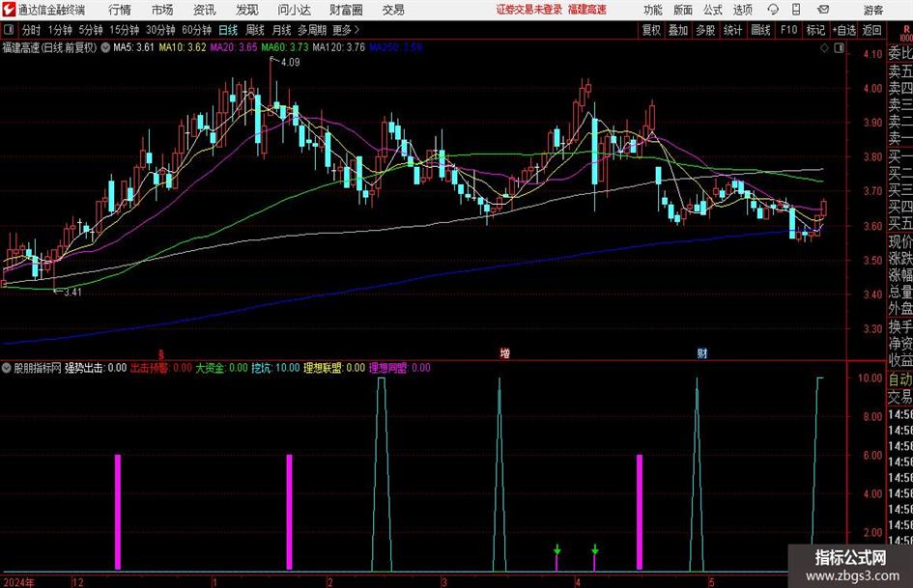Screen dimensions: 913x588
Task: Open the 功能 menu
Action: pos(653,10)
